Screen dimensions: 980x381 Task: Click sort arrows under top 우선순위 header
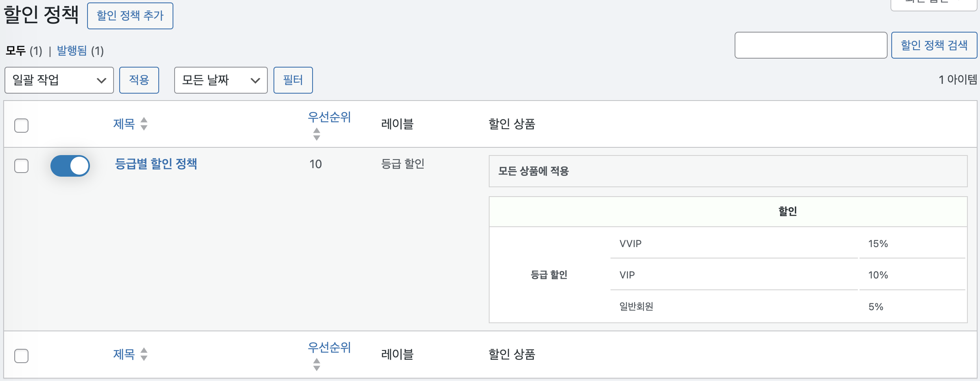click(317, 134)
